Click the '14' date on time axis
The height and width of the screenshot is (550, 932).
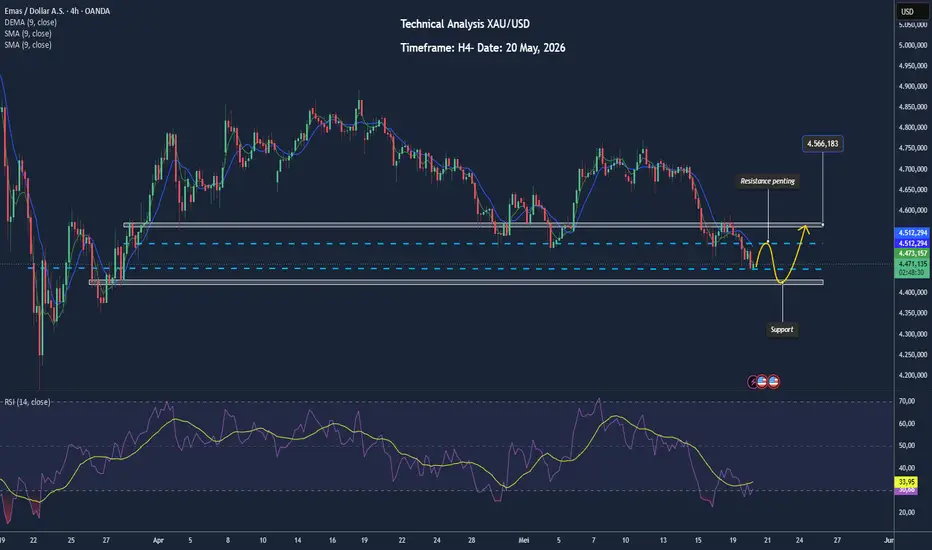tap(297, 540)
